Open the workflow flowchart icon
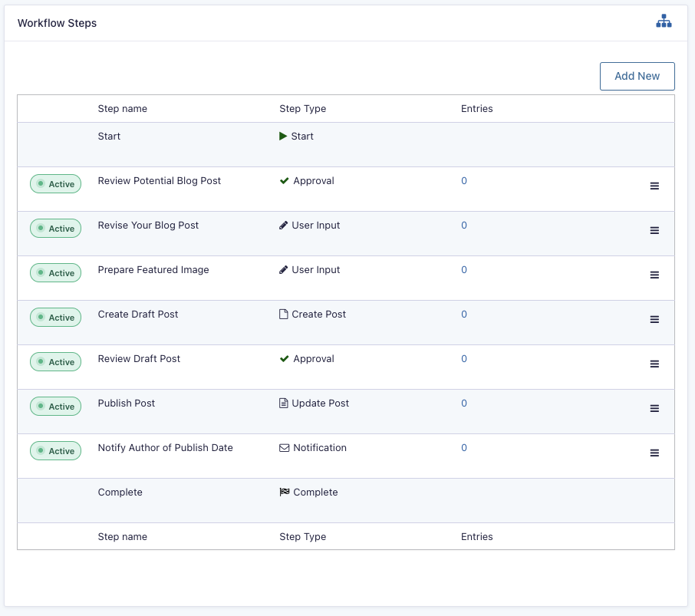Viewport: 695px width, 616px height. [664, 22]
